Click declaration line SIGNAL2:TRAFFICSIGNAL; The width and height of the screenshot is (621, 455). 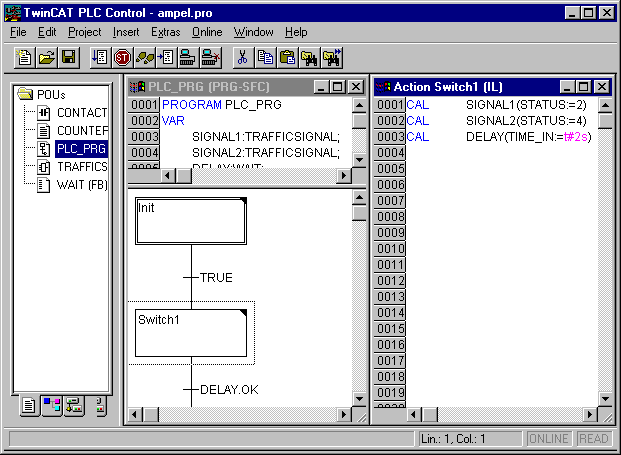tap(266, 152)
